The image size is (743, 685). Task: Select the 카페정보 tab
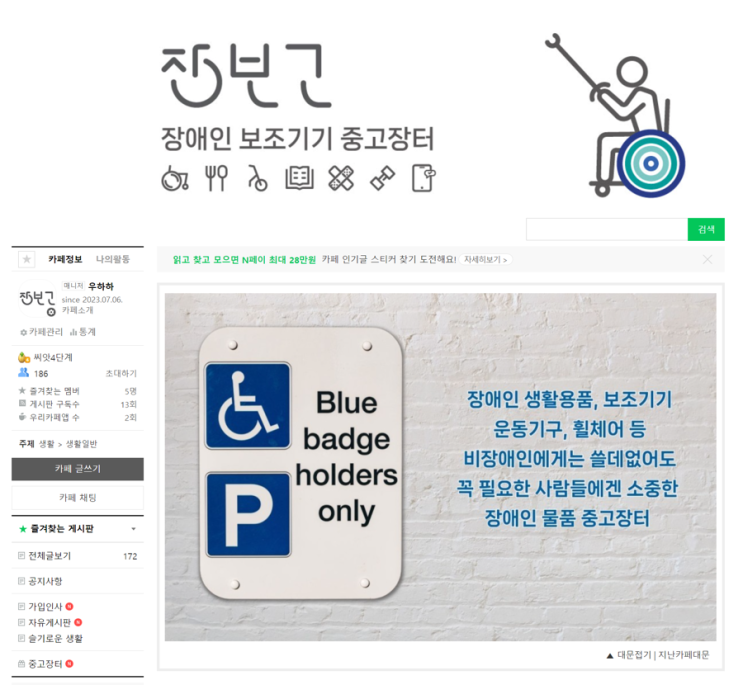[x=65, y=259]
